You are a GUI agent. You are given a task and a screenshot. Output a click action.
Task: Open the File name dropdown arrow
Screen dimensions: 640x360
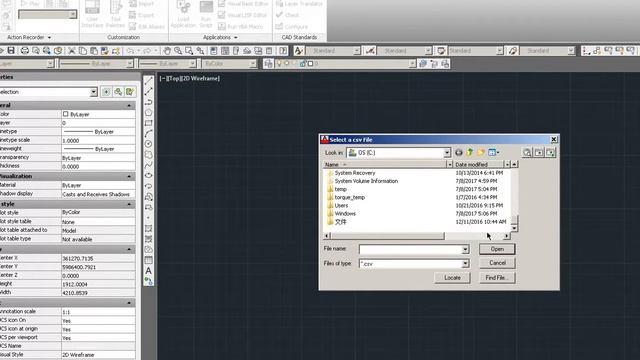(465, 249)
